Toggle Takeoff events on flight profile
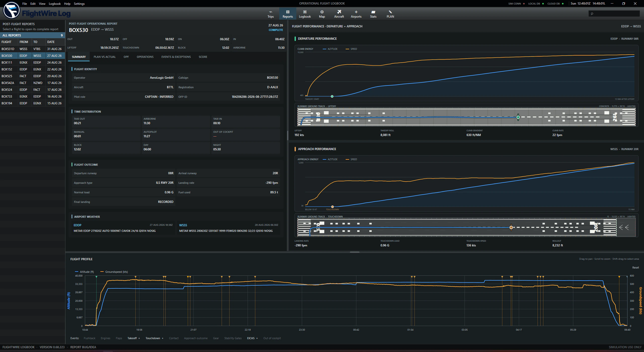 click(x=134, y=338)
